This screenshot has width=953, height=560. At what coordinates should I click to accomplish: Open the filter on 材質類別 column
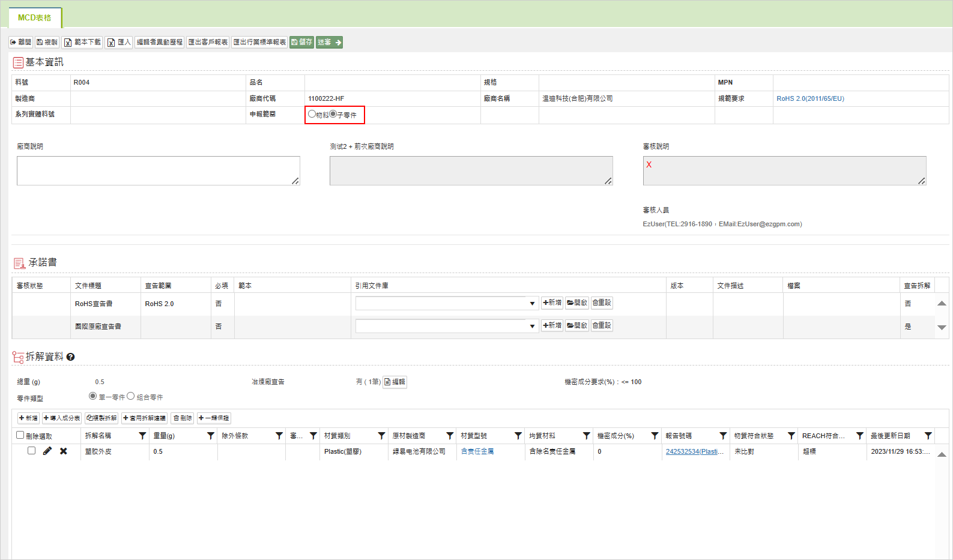[381, 436]
